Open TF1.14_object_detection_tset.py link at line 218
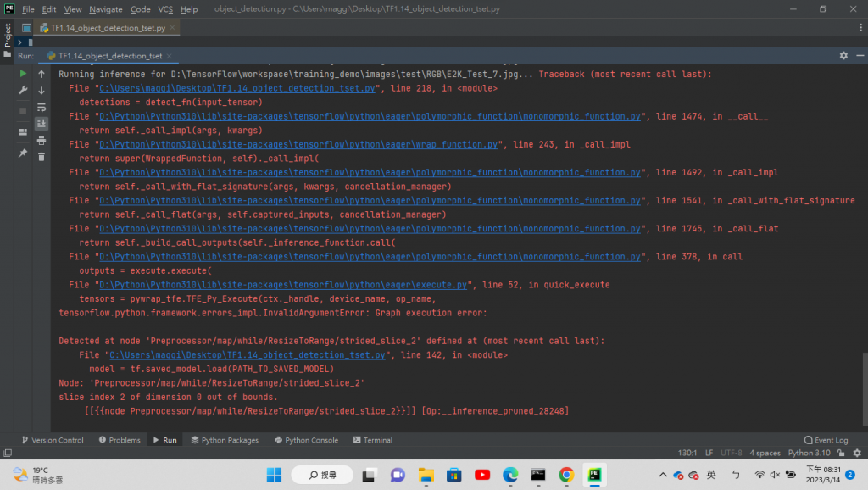This screenshot has width=868, height=490. coord(237,88)
